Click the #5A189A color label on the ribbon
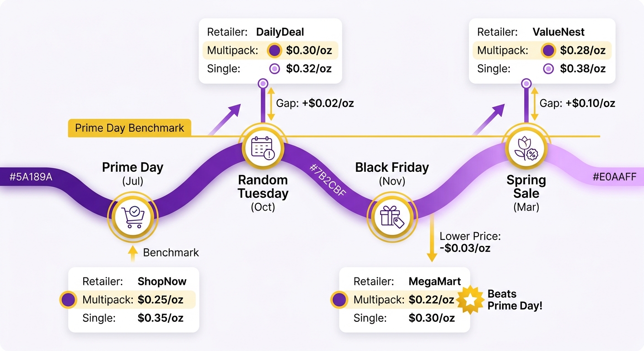Image resolution: width=644 pixels, height=351 pixels. tap(31, 177)
